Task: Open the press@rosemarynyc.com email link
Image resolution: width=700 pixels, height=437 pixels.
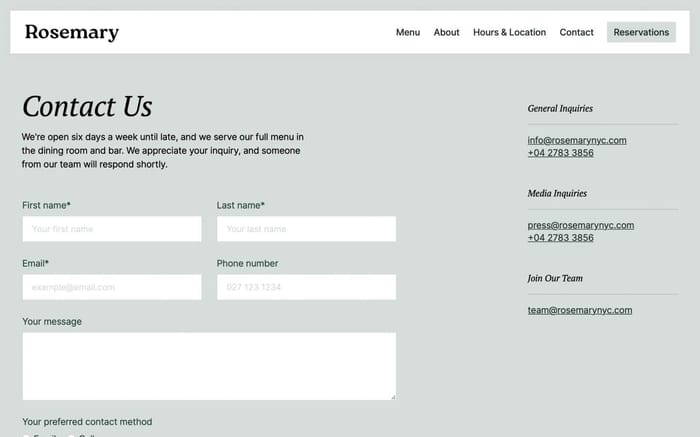Action: tap(580, 225)
